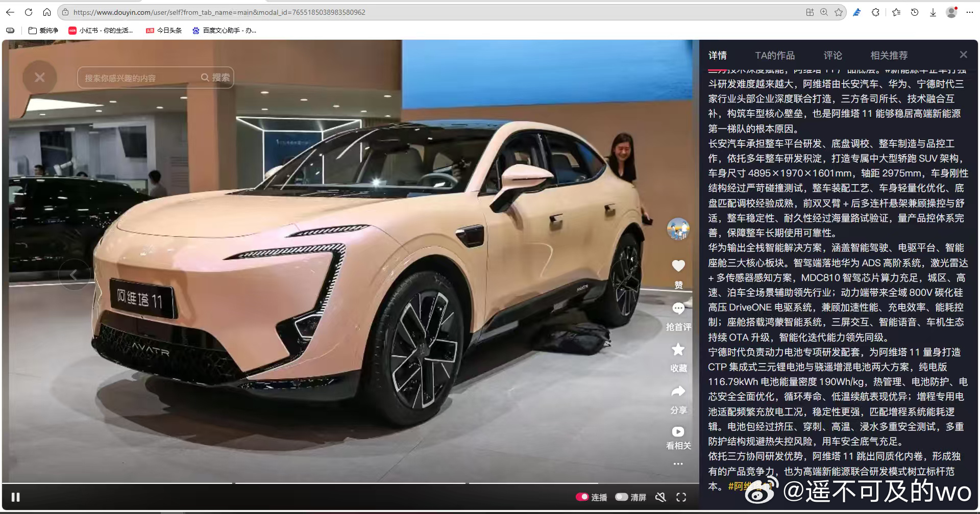Pause the video playback
980x514 pixels.
pos(16,497)
